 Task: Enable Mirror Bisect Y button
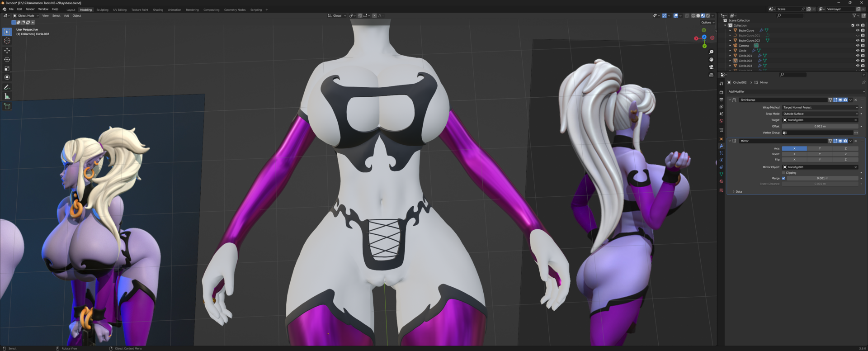[820, 154]
